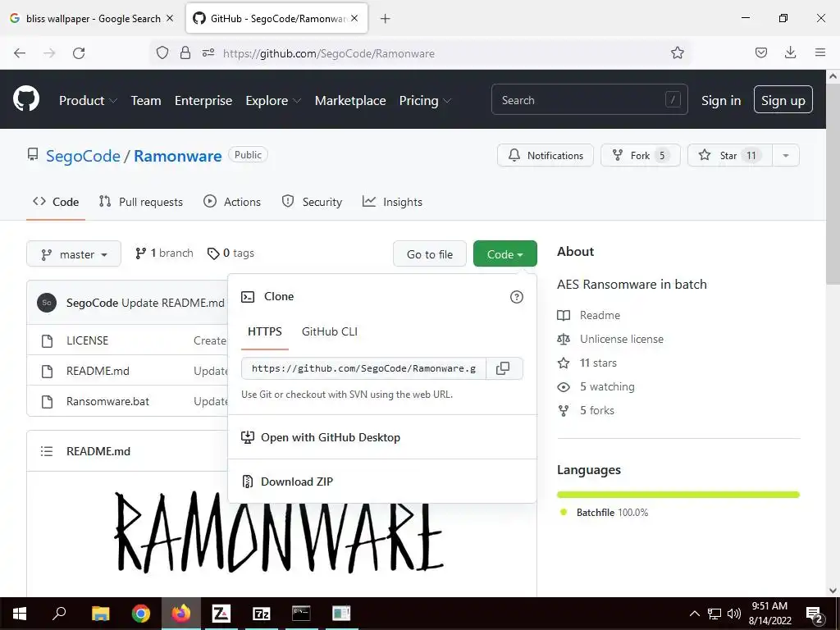Open the notification center icon
The image size is (840, 630).
(x=815, y=614)
